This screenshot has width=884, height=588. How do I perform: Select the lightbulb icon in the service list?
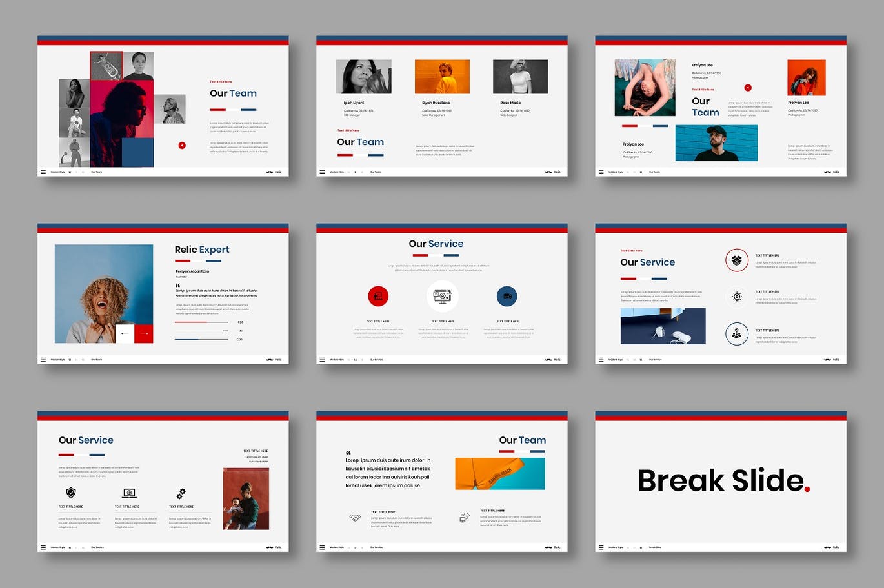coord(736,297)
